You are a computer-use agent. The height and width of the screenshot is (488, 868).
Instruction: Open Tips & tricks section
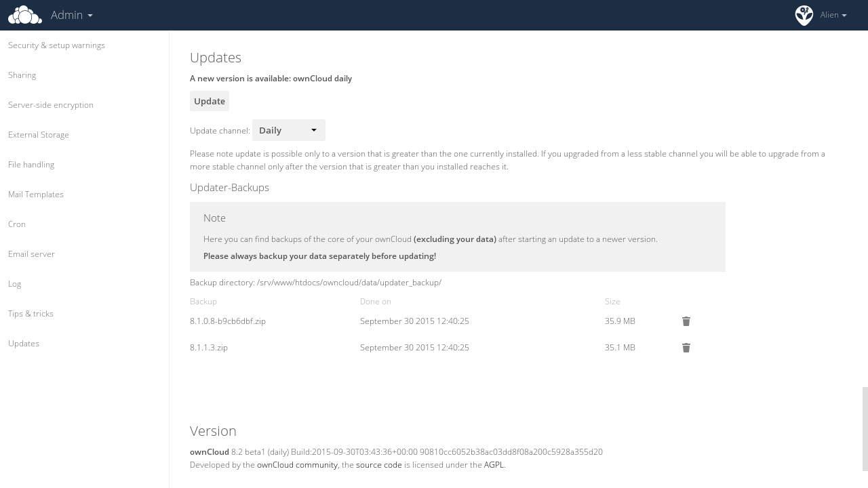click(x=31, y=314)
